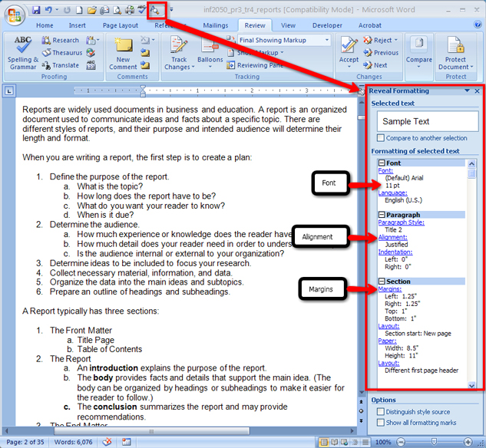The height and width of the screenshot is (448, 486).
Task: Click the Set Language globe icon
Action: 91,53
